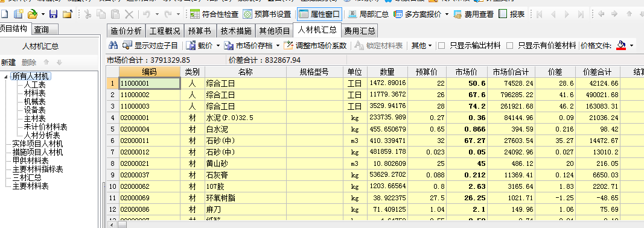Click the main toolbar move up arrow
The height and width of the screenshot is (228, 644).
pyautogui.click(x=629, y=14)
